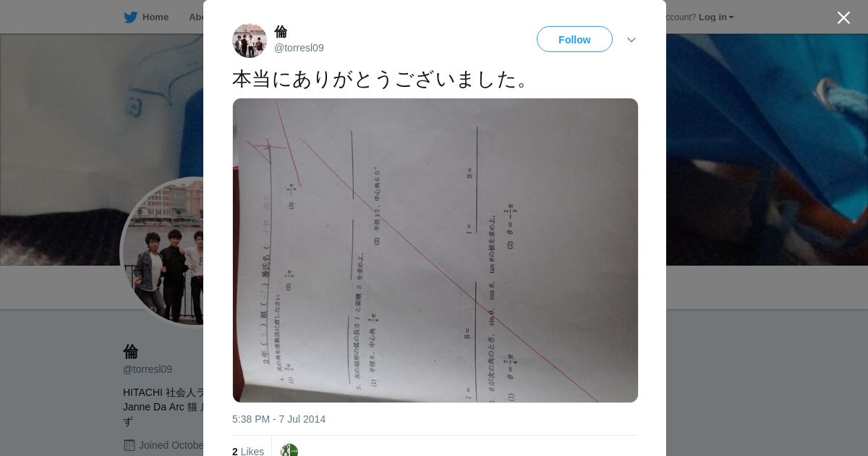Viewport: 868px width, 456px height.
Task: Click the profile name 倫 in the sidebar
Action: [131, 352]
